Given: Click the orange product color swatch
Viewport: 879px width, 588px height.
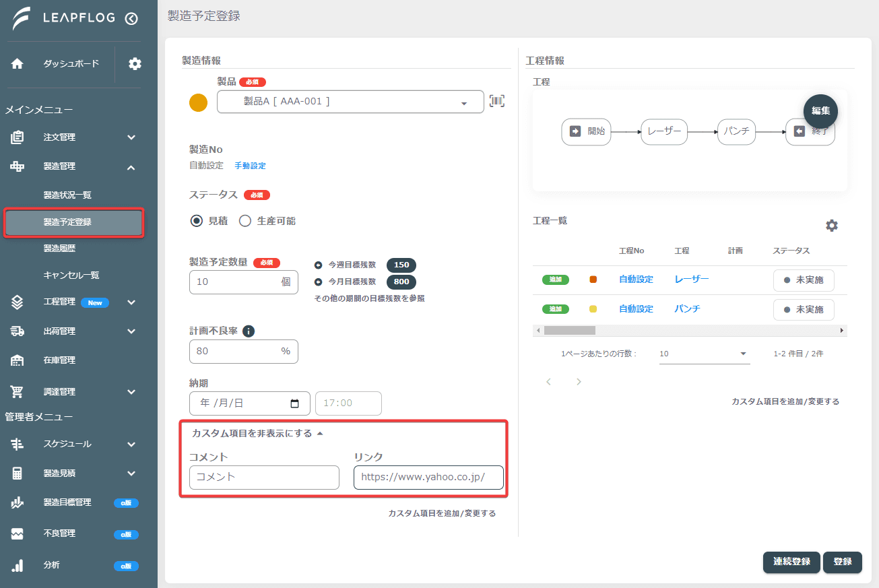Looking at the screenshot, I should click(x=198, y=102).
